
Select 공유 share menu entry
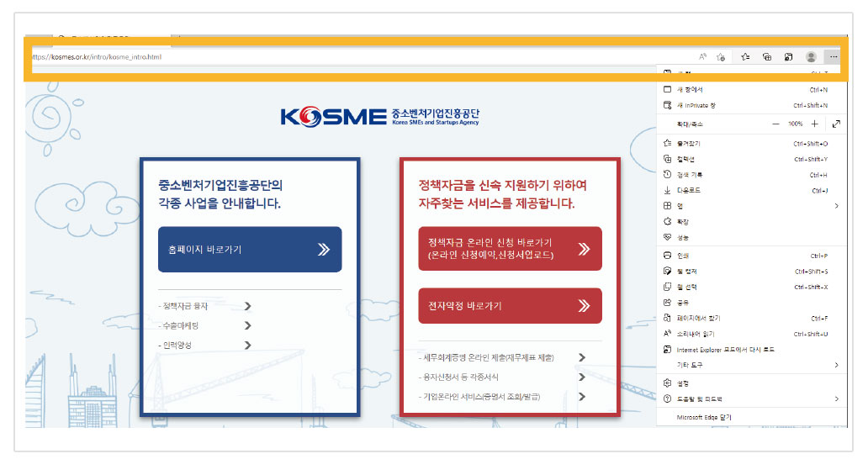752,303
